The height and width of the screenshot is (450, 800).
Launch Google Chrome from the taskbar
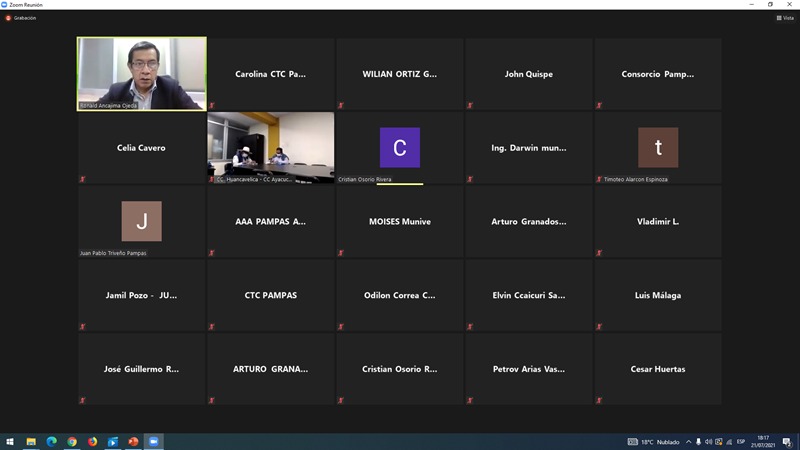pos(72,441)
